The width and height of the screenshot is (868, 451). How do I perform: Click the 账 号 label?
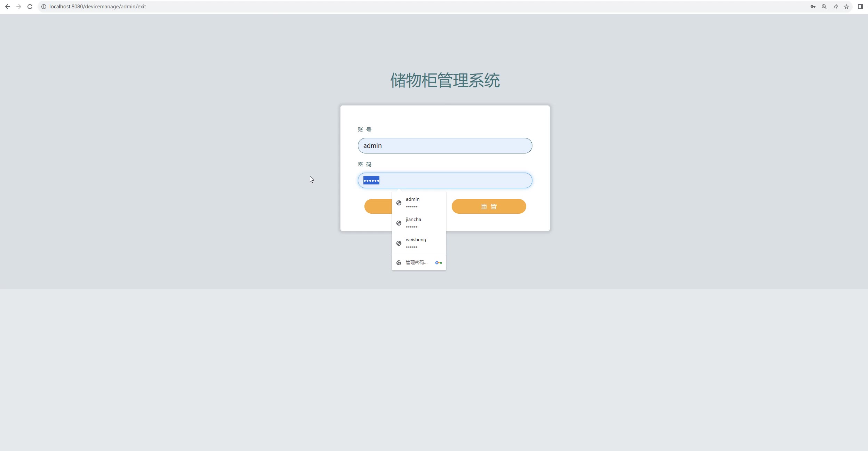(x=364, y=129)
